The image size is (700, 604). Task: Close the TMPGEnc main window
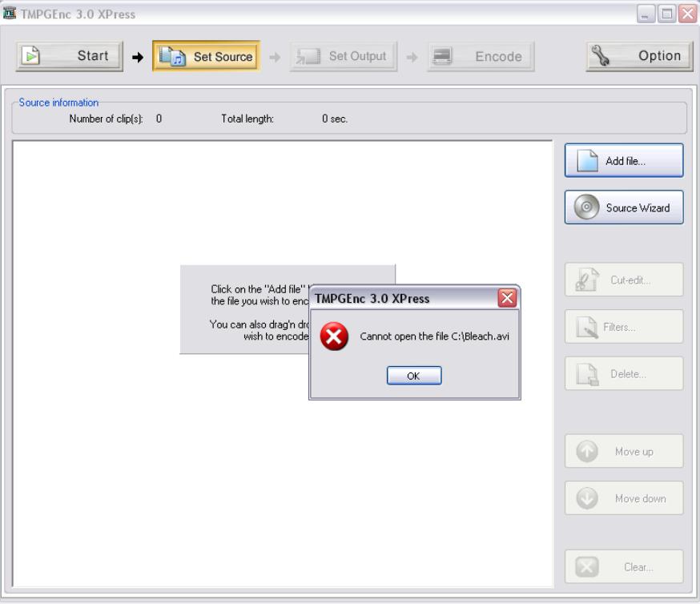click(688, 14)
